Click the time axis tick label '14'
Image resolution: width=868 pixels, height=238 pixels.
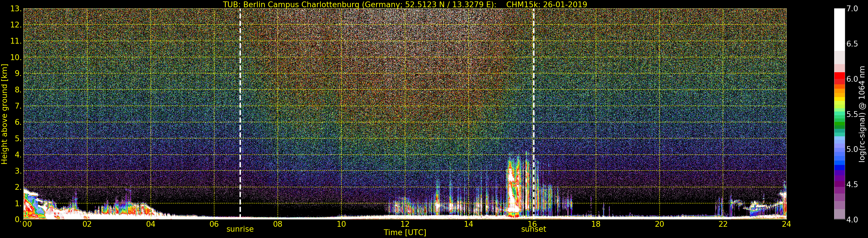point(468,224)
